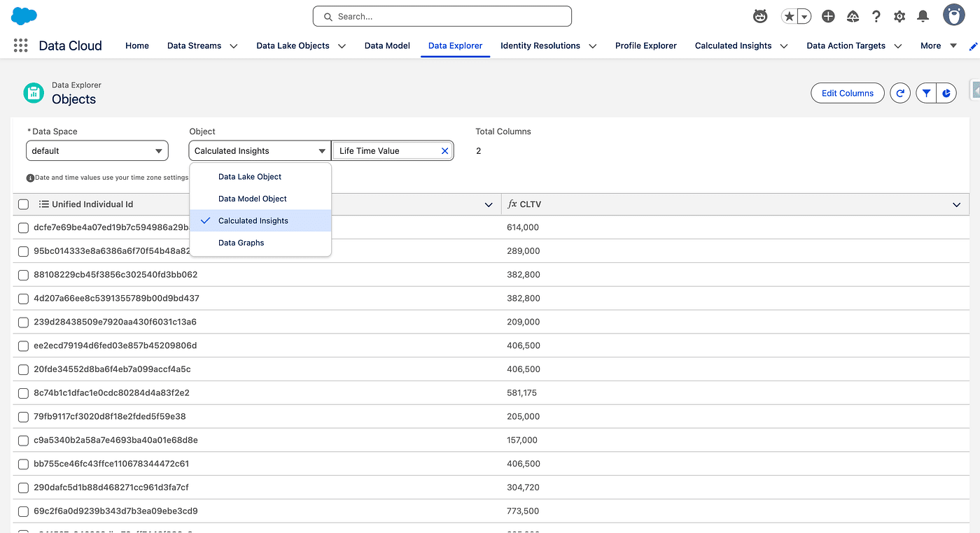Open the Notifications bell
Screen dimensions: 980x533
(x=923, y=16)
